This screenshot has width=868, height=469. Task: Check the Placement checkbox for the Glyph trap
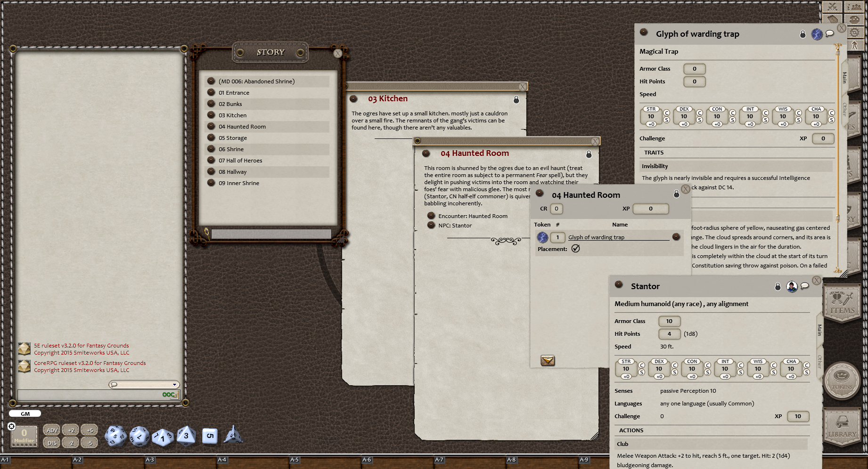tap(576, 248)
